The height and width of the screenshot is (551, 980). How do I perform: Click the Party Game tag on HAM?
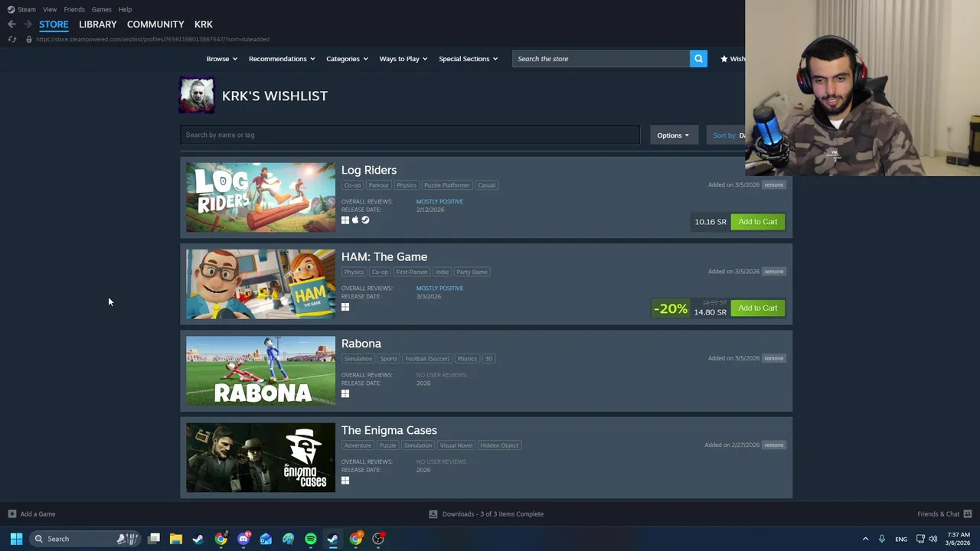click(472, 272)
